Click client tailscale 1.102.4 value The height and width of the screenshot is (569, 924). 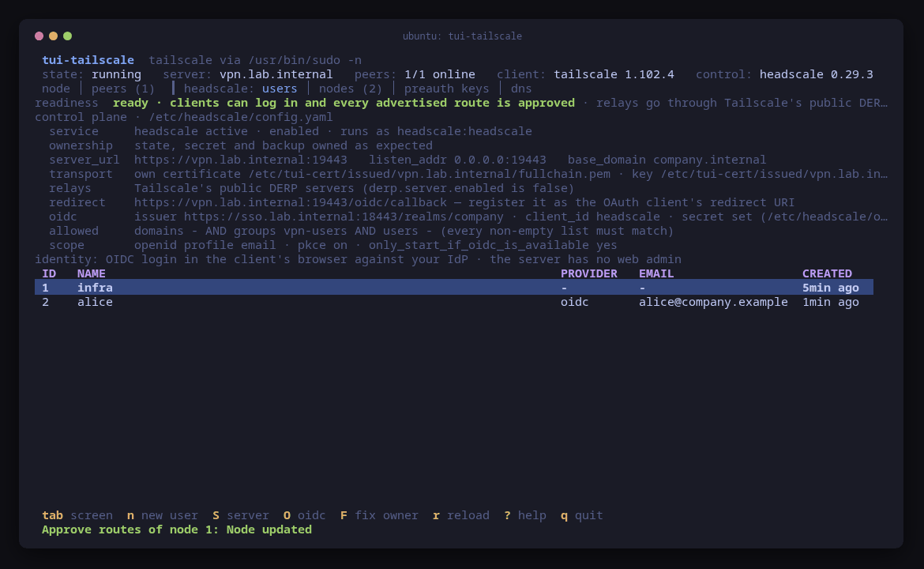click(614, 74)
